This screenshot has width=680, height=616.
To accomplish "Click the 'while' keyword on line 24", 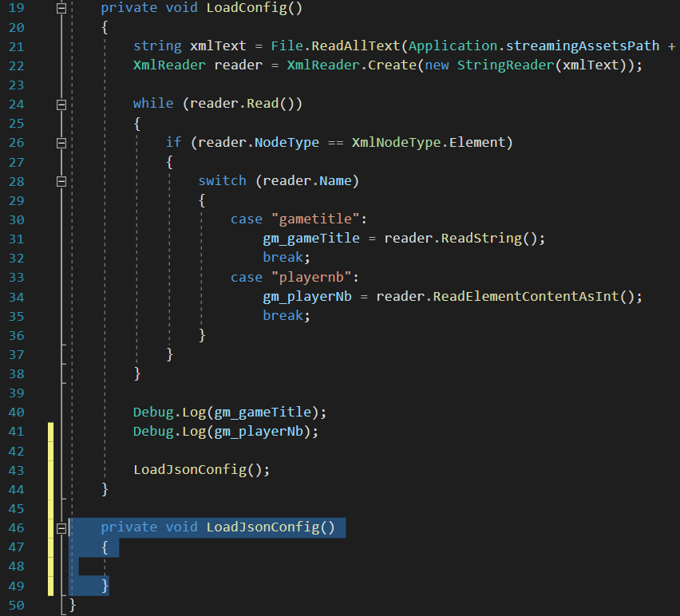I will pos(153,103).
